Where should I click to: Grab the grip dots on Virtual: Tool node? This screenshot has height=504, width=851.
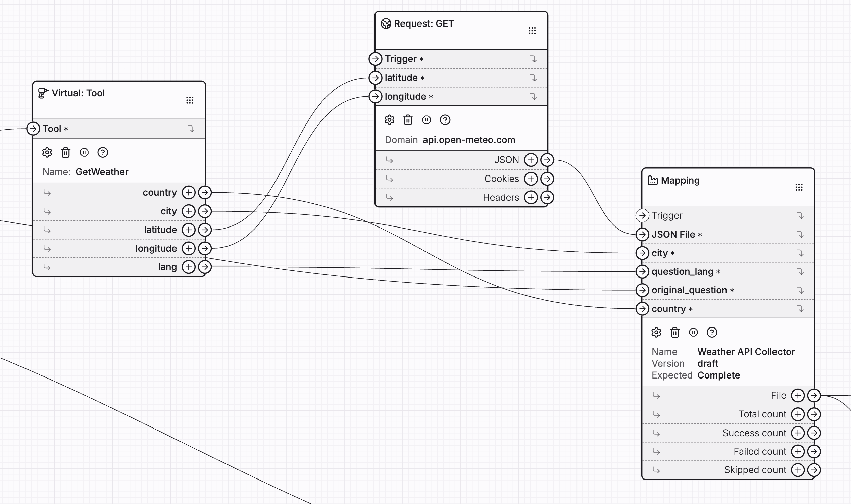tap(190, 100)
